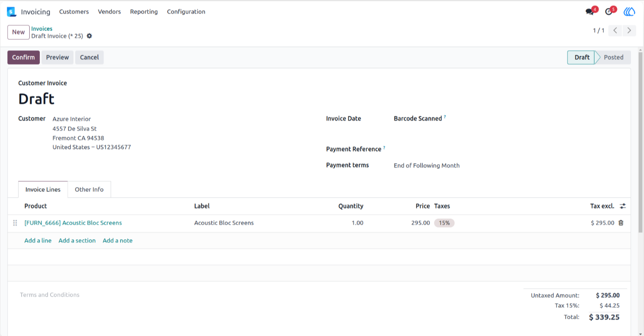
Task: Click Add a line link
Action: (x=38, y=241)
